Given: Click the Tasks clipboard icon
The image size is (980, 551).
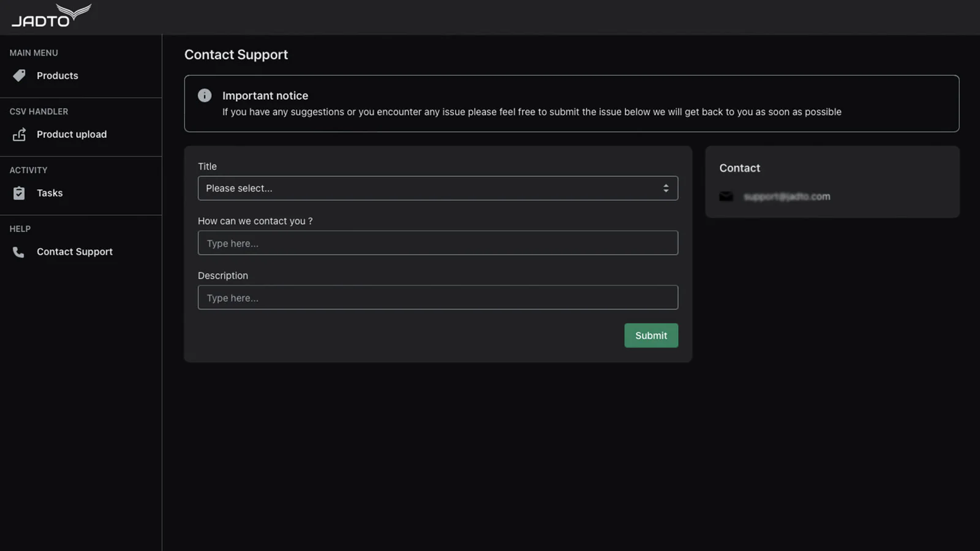Looking at the screenshot, I should coord(19,193).
